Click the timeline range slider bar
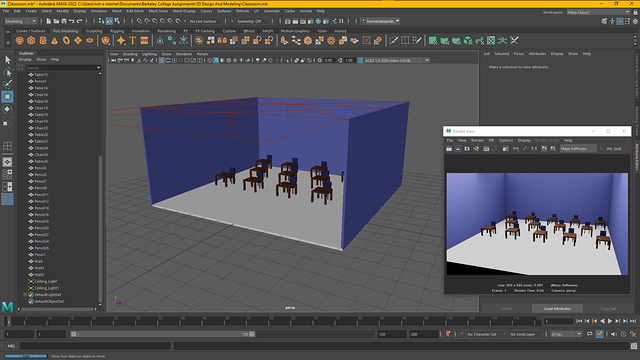 162,334
